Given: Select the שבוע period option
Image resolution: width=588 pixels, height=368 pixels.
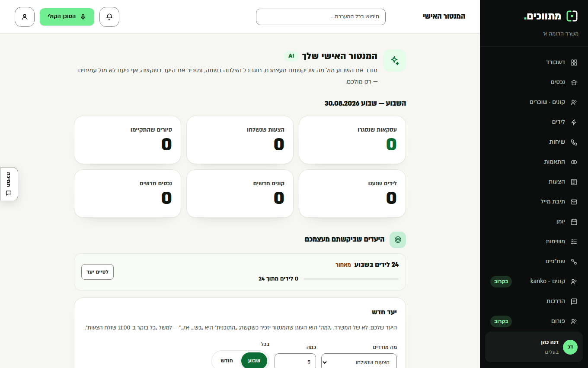Looking at the screenshot, I should [254, 361].
